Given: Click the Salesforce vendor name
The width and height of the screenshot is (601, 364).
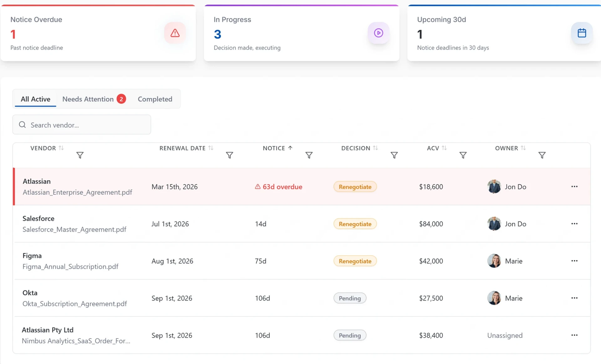Looking at the screenshot, I should click(x=39, y=218).
